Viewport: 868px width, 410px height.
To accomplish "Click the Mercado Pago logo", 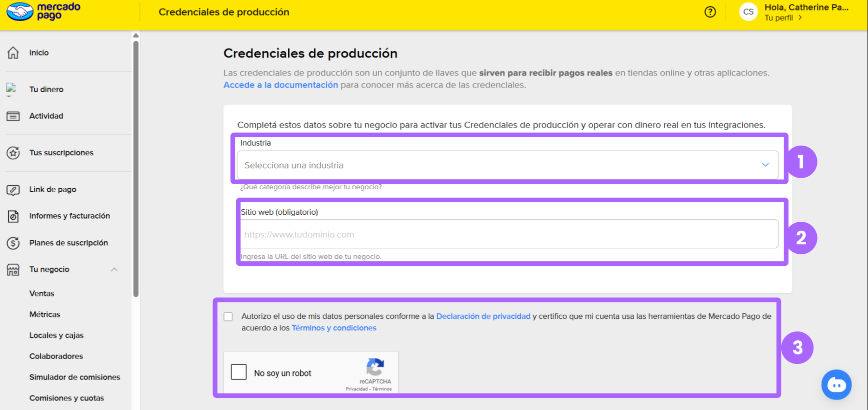I will click(x=43, y=12).
